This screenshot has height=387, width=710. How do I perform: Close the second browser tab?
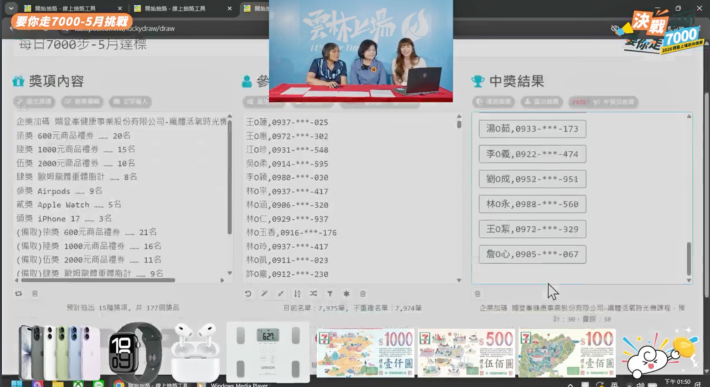[x=230, y=8]
